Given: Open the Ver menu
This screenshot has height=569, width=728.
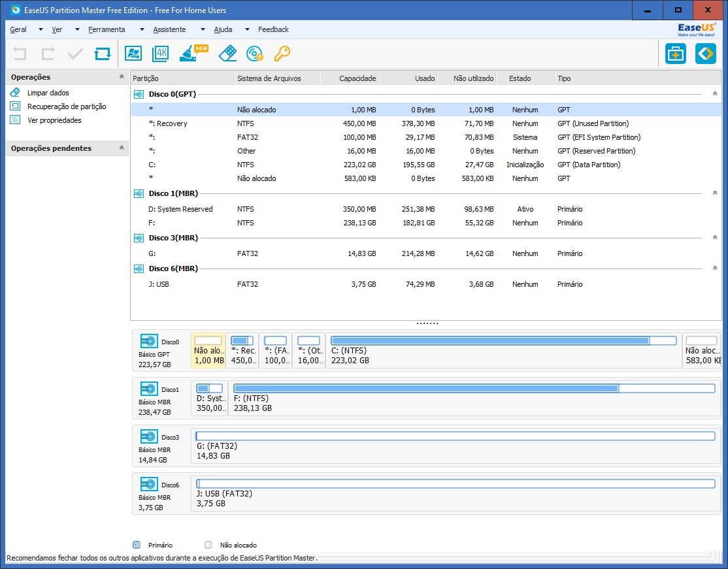Looking at the screenshot, I should [57, 29].
